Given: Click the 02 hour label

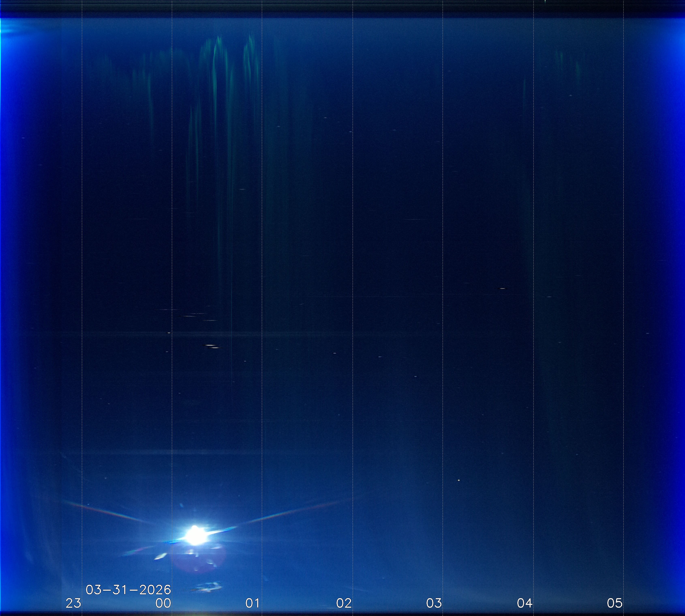Looking at the screenshot, I should [x=344, y=603].
